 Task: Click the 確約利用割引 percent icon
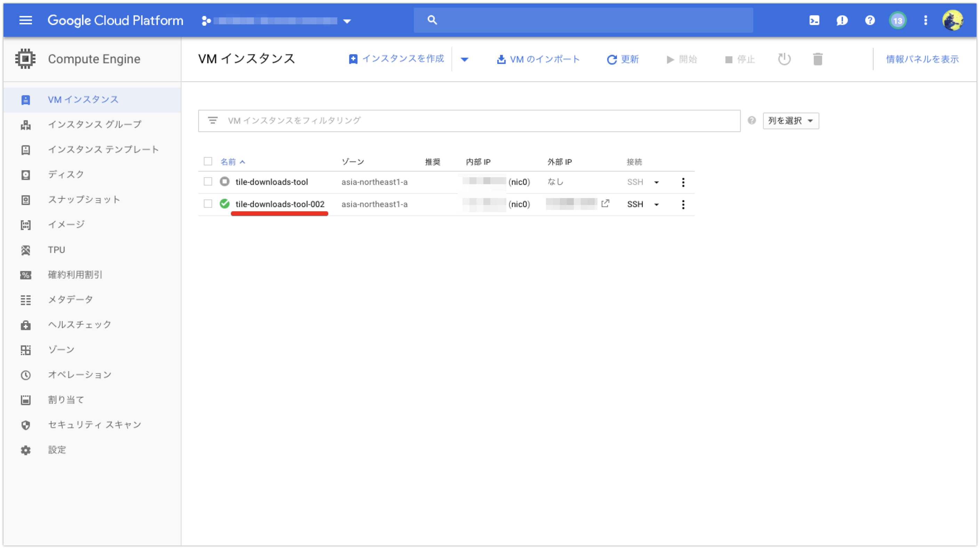click(25, 275)
